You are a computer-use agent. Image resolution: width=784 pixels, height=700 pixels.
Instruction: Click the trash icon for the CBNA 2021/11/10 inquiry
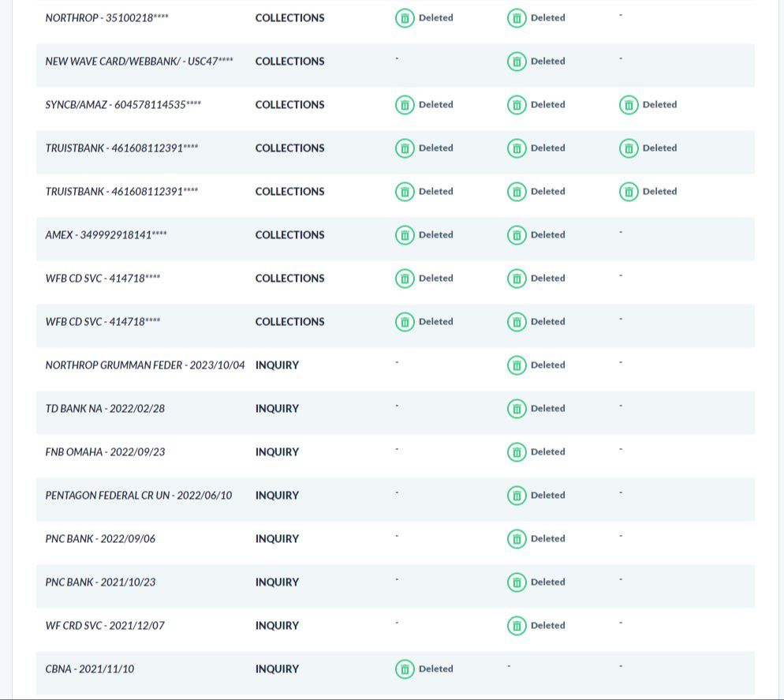(405, 669)
